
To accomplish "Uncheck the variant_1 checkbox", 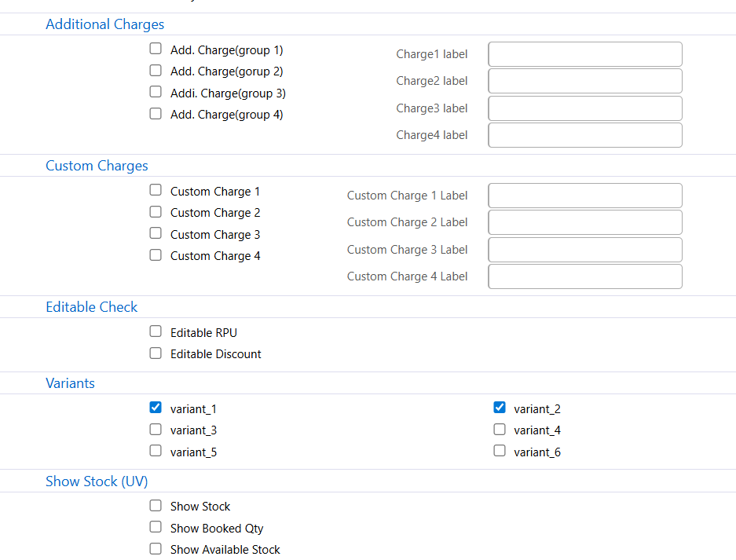I will (156, 408).
